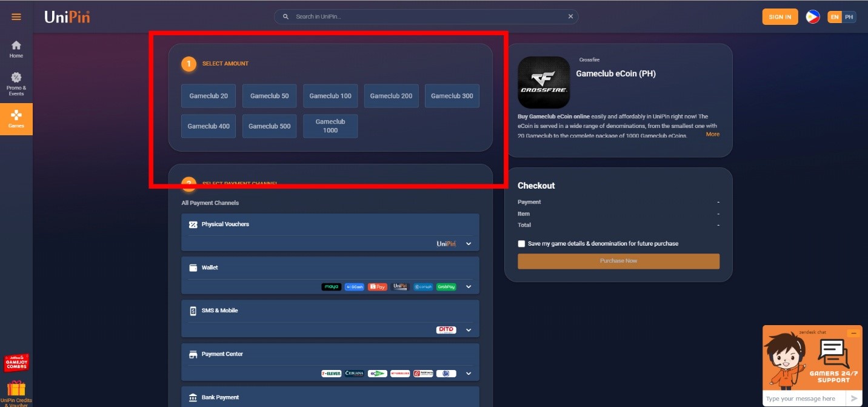Select the Gameclub 100 denomination
The height and width of the screenshot is (407, 868).
(x=330, y=95)
